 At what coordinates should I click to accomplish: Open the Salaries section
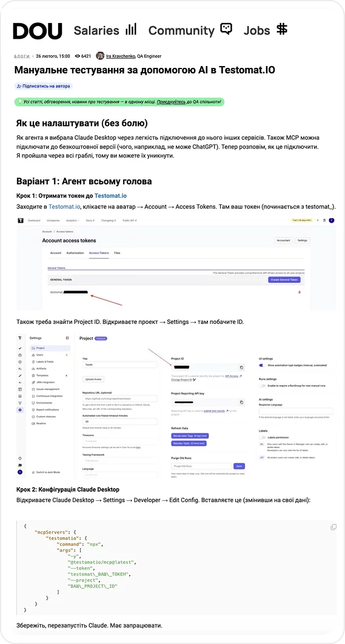[105, 30]
